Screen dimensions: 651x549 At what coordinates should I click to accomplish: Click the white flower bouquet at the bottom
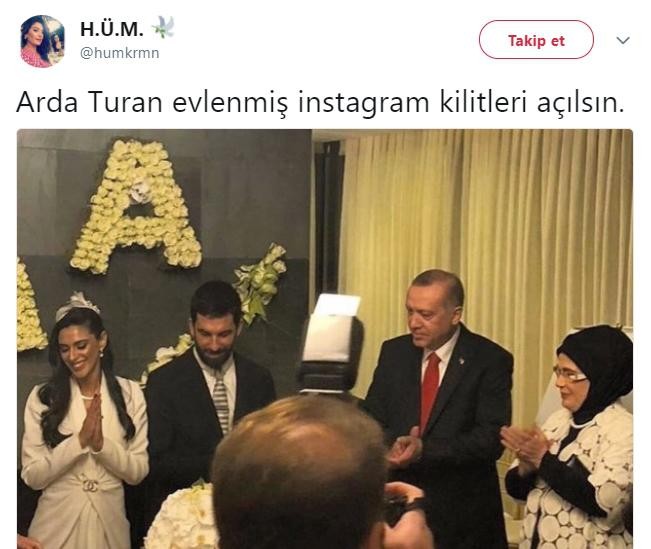point(183,517)
